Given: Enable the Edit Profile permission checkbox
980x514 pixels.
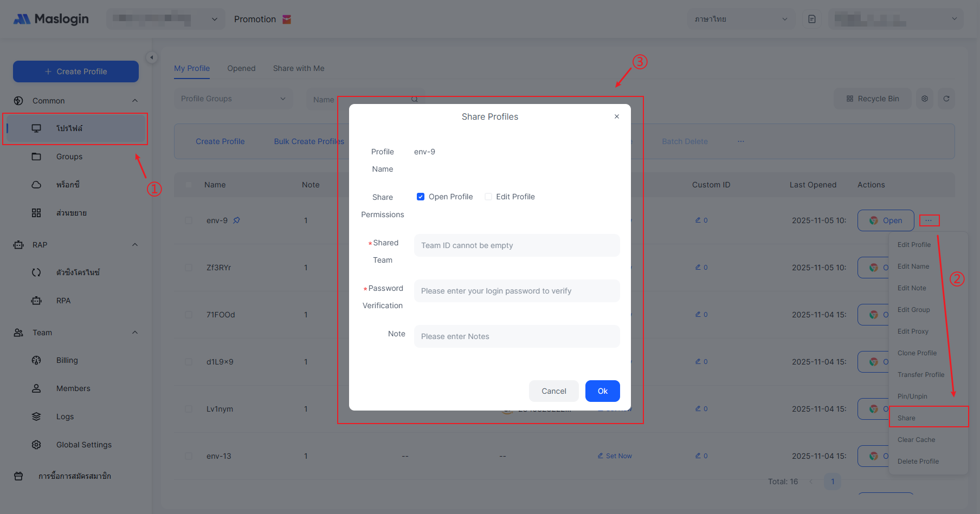Looking at the screenshot, I should tap(488, 197).
